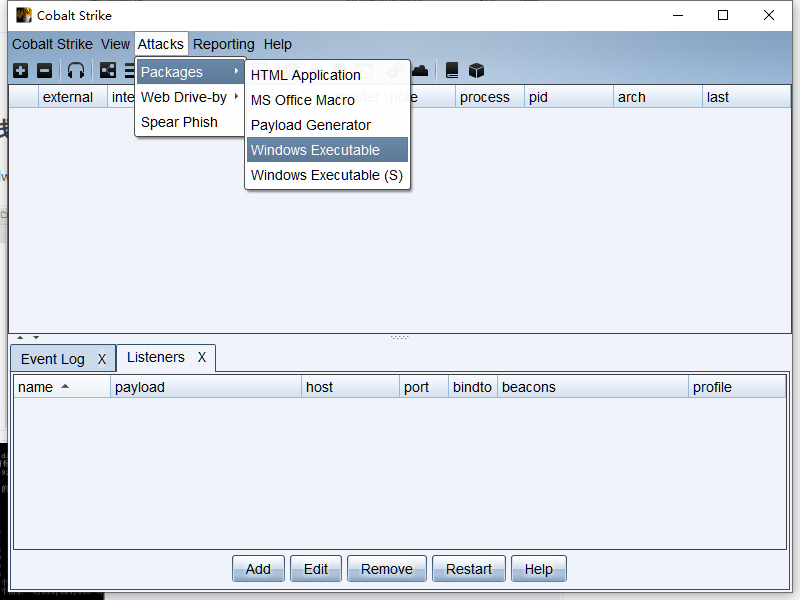Viewport: 800px width, 600px height.
Task: Open the Reporting menu
Action: [x=223, y=44]
